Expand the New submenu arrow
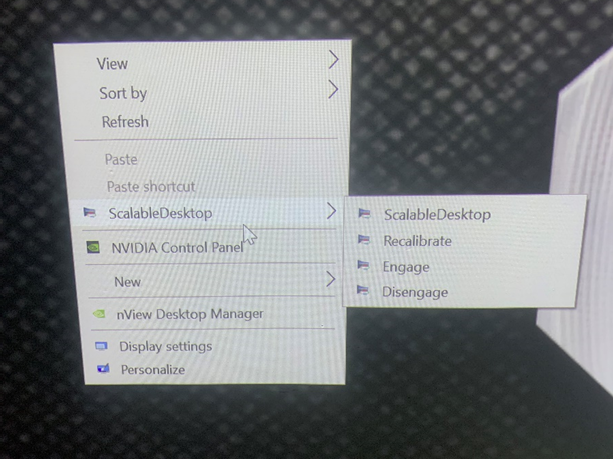613x459 pixels. click(331, 279)
